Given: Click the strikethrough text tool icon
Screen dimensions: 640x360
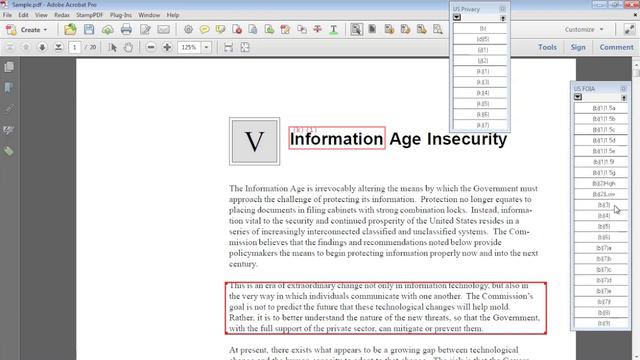Looking at the screenshot, I should [x=317, y=29].
